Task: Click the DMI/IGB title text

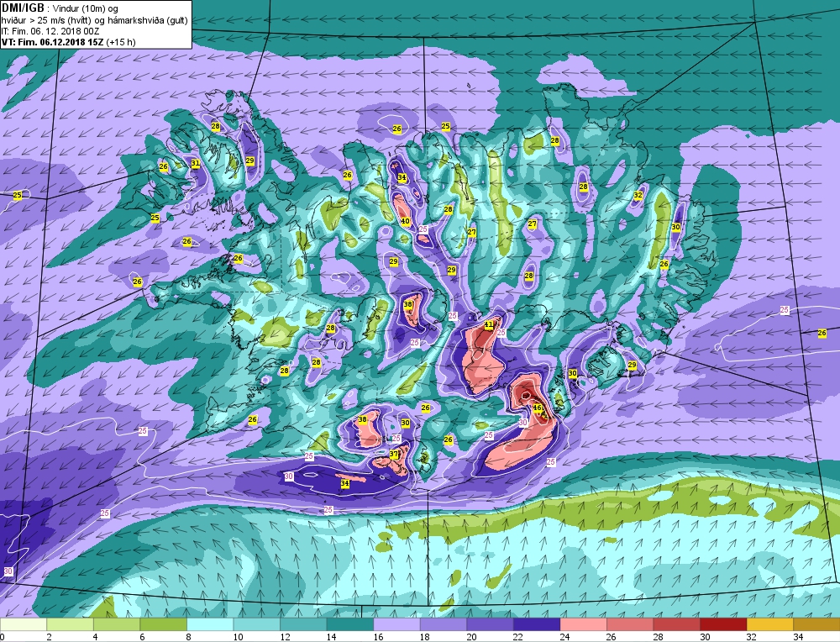Action: tap(23, 8)
